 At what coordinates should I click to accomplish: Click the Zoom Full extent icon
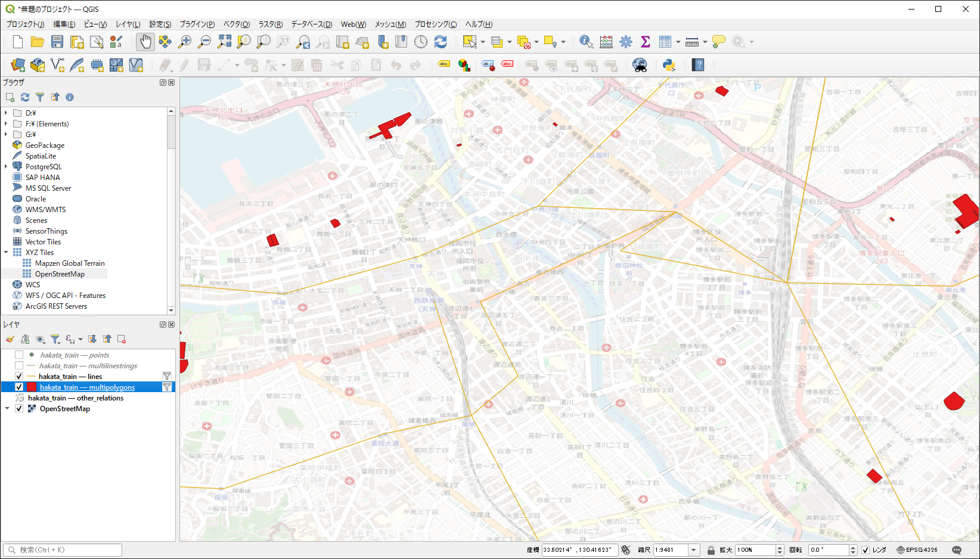pyautogui.click(x=224, y=42)
